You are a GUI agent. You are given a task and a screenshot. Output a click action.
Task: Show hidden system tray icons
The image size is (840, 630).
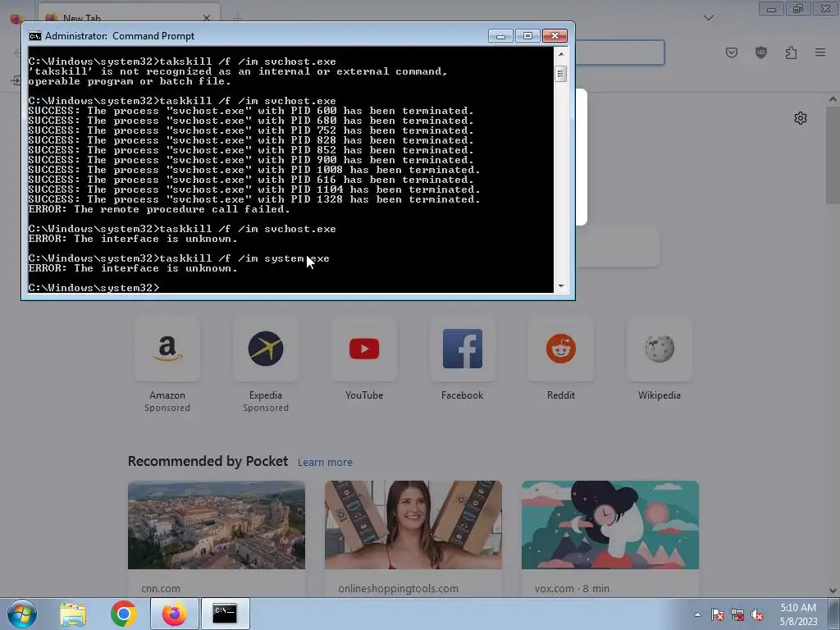697,614
